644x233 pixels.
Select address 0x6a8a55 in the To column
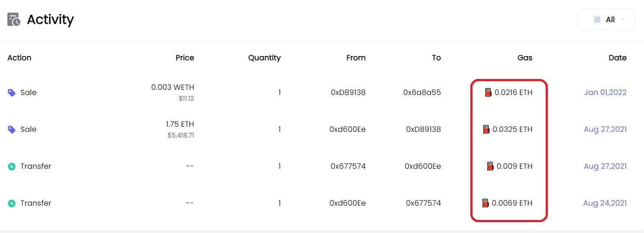422,92
